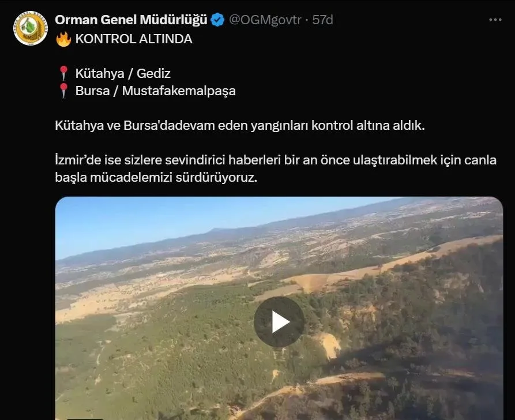This screenshot has height=420, width=515.
Task: Open the three-dot more options menu
Action: (495, 20)
